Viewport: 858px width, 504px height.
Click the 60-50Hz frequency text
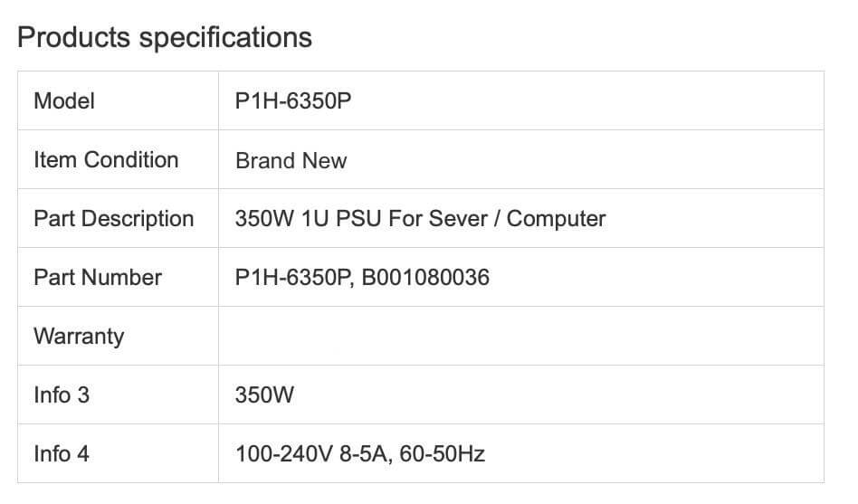[x=443, y=454]
